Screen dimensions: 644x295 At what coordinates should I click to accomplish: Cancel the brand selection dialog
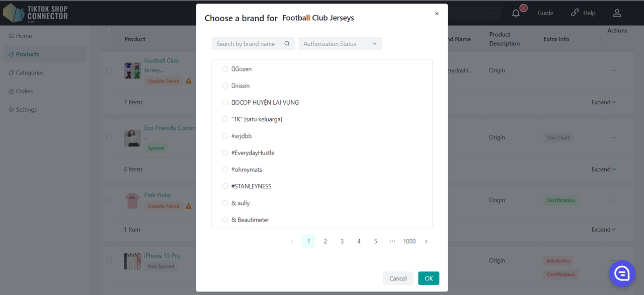point(398,278)
